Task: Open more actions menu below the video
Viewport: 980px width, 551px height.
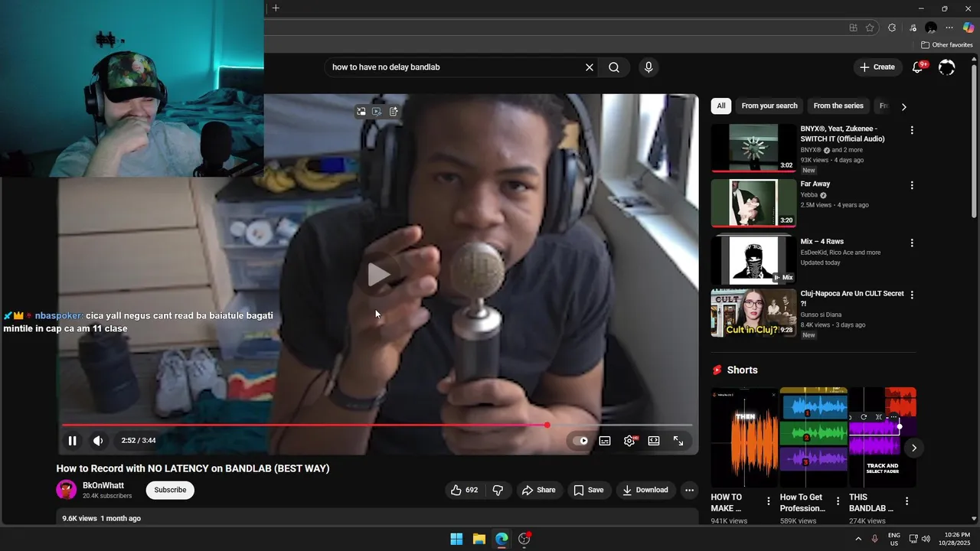Action: [689, 490]
